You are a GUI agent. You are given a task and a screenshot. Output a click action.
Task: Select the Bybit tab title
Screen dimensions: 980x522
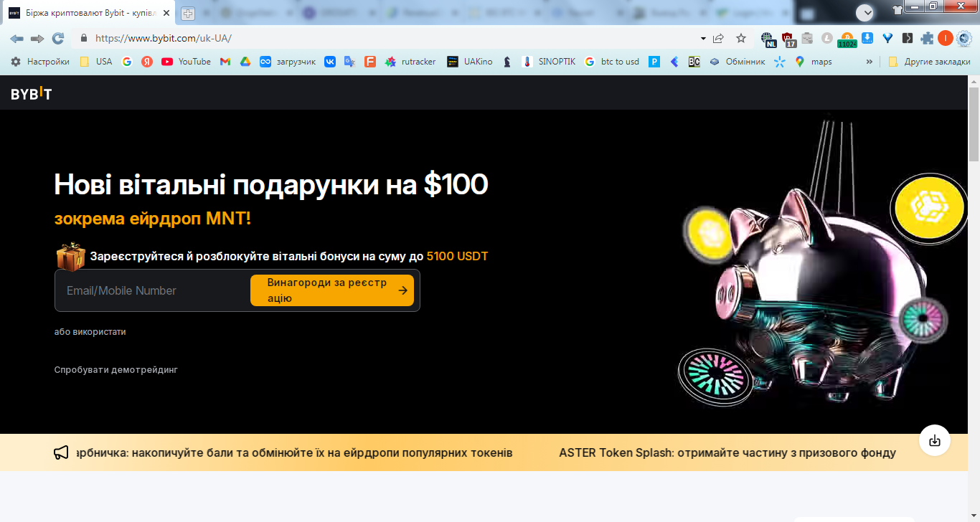91,13
